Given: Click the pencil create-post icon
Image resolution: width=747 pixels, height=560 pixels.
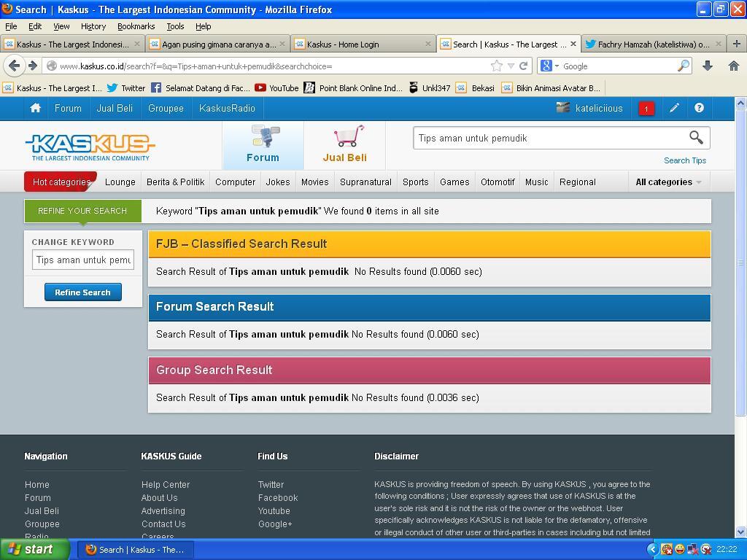Looking at the screenshot, I should [674, 108].
